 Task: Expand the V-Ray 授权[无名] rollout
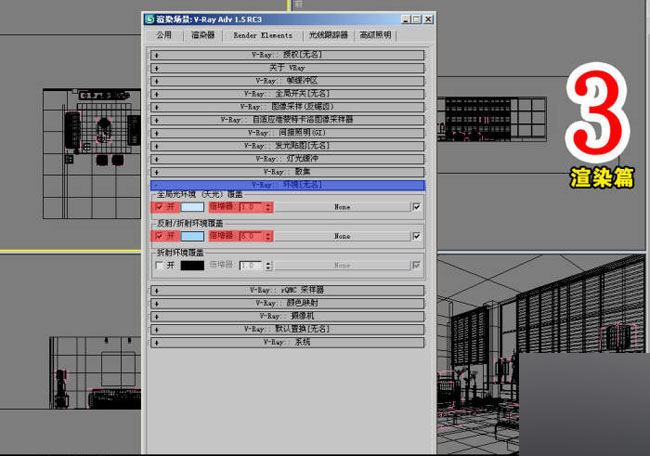tap(287, 55)
